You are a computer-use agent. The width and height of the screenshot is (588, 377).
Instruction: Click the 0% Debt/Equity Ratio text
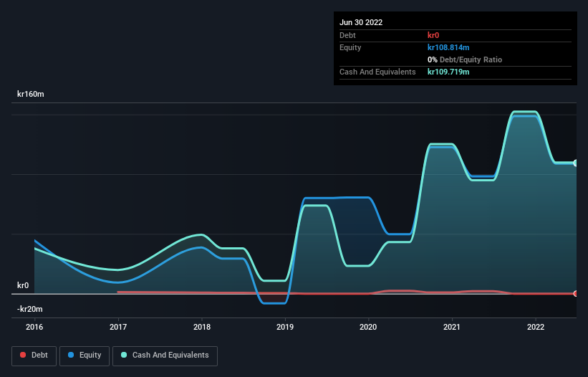click(x=465, y=59)
